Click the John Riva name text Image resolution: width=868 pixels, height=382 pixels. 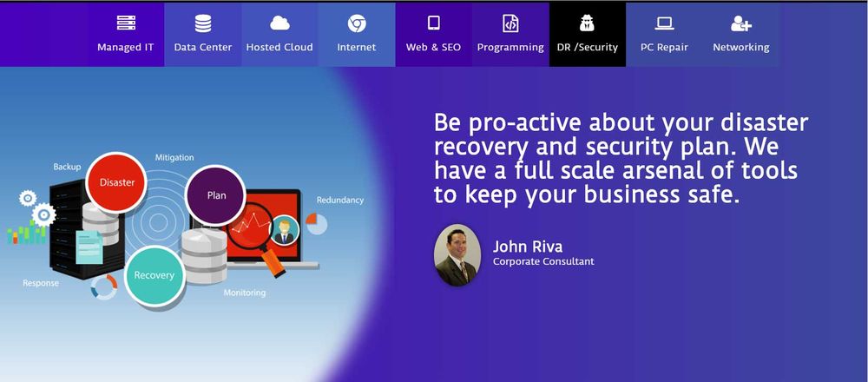pos(528,247)
